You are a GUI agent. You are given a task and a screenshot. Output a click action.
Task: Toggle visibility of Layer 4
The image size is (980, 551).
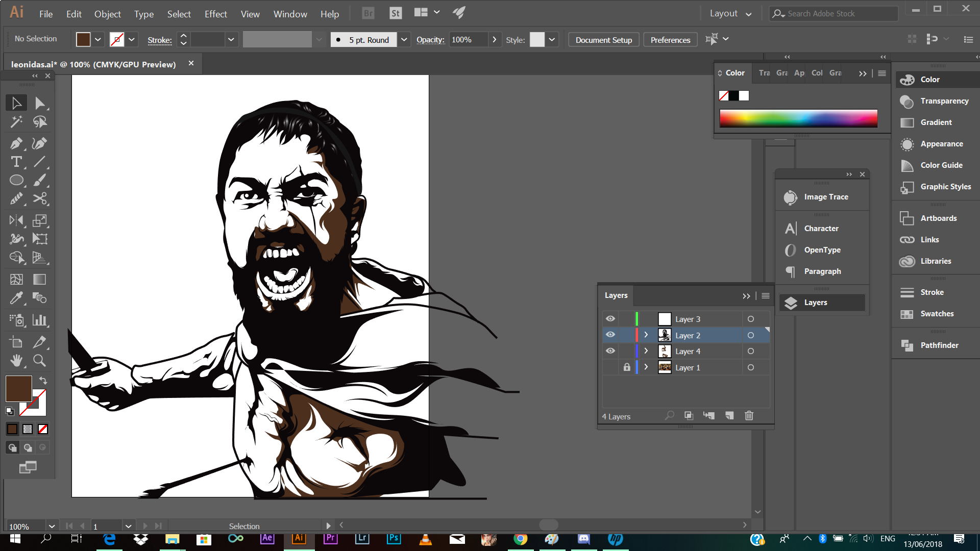pos(610,351)
